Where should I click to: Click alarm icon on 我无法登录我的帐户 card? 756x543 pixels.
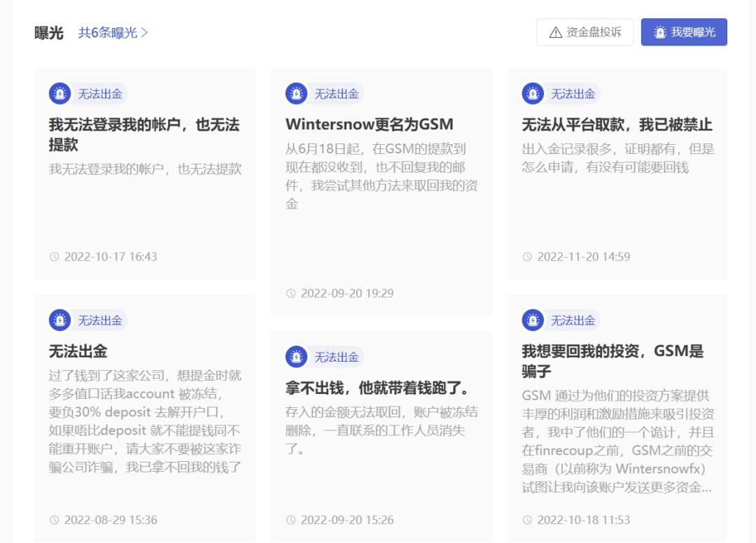coord(59,94)
